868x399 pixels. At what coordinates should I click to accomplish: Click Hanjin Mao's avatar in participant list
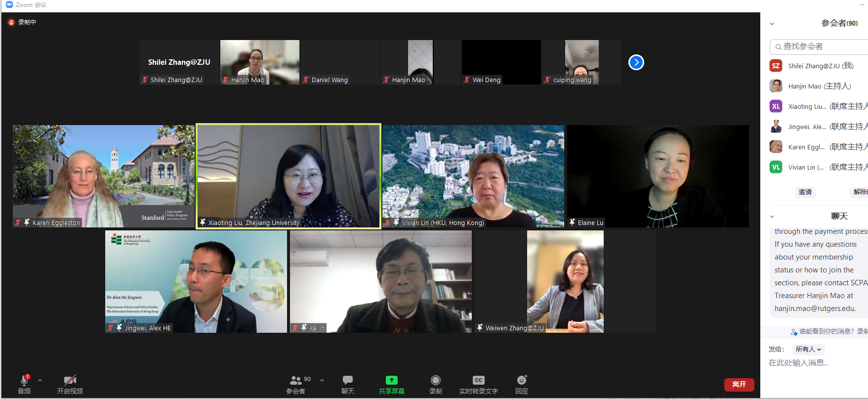[776, 86]
